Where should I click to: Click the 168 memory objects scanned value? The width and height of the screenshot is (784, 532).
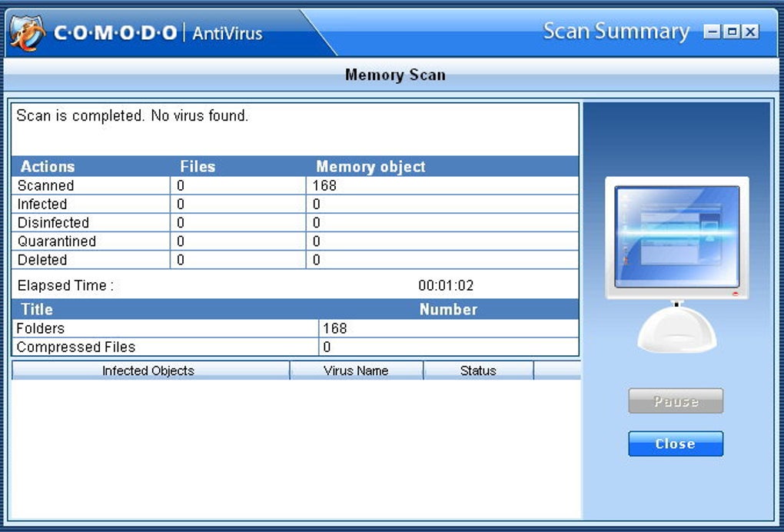324,185
